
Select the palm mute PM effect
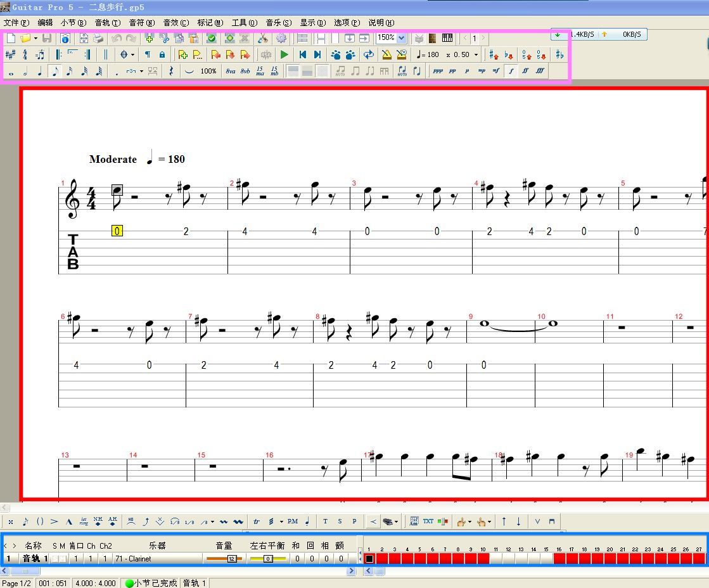point(293,521)
